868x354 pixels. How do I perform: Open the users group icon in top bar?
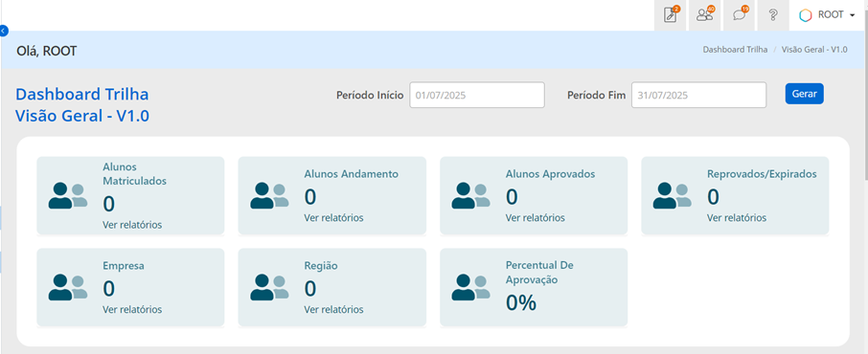tap(705, 15)
